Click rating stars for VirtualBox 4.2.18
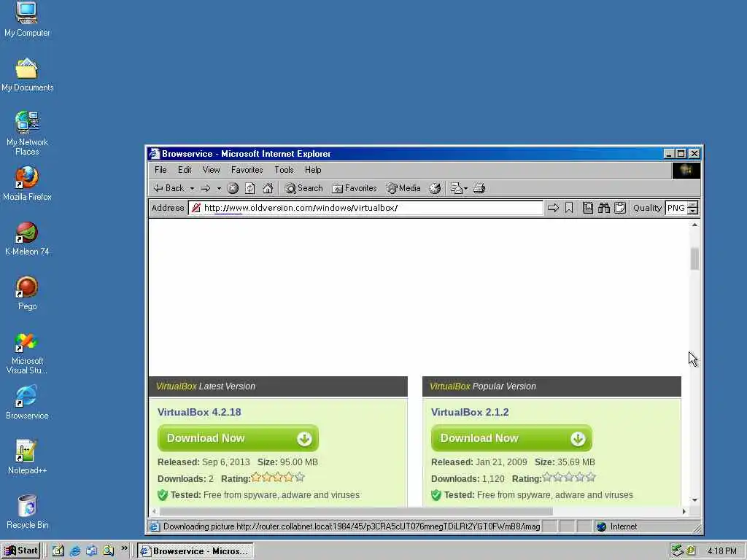The image size is (747, 560). [x=278, y=477]
